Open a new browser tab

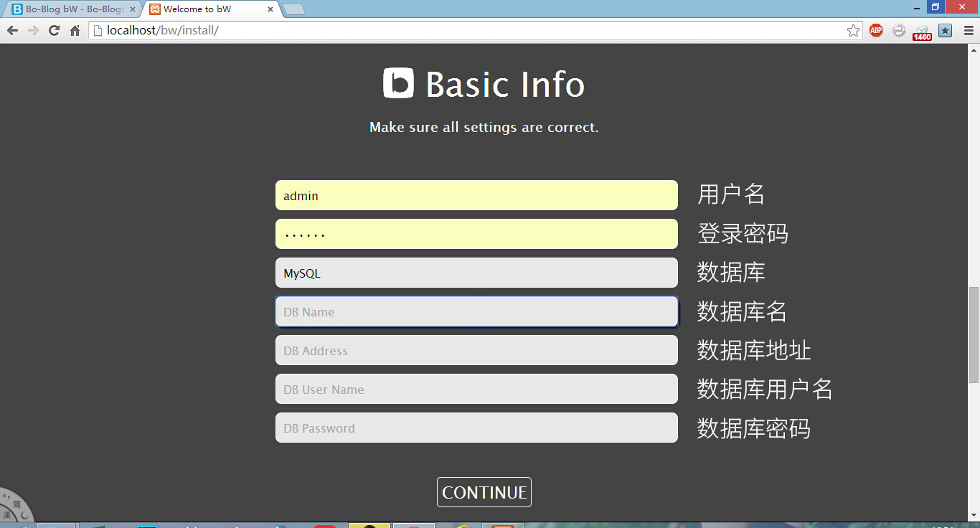(294, 9)
